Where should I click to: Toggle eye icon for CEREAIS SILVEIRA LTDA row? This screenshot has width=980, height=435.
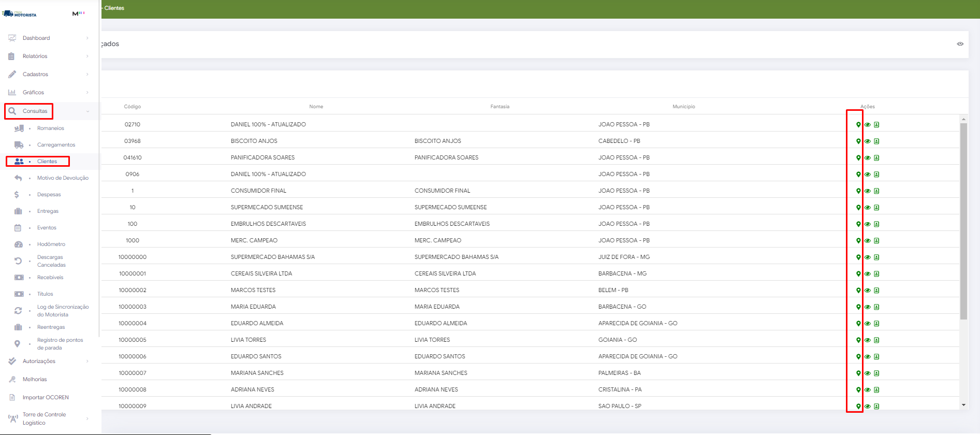pyautogui.click(x=868, y=273)
